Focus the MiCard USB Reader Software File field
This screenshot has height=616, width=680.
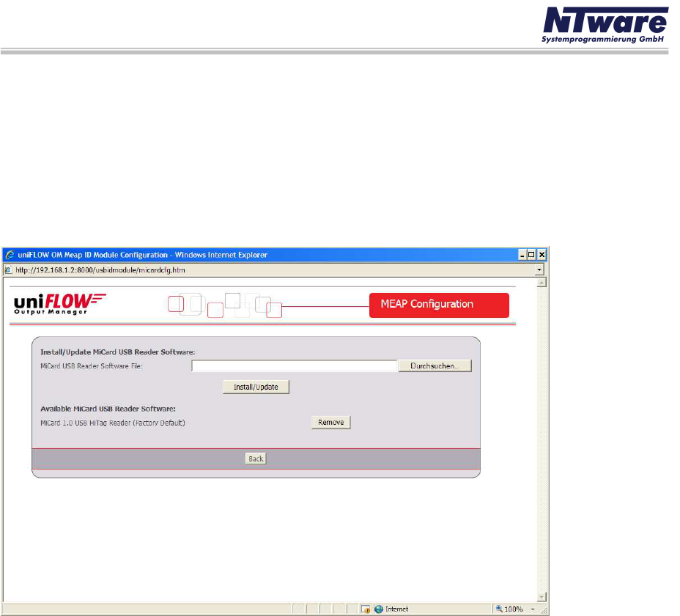click(295, 366)
